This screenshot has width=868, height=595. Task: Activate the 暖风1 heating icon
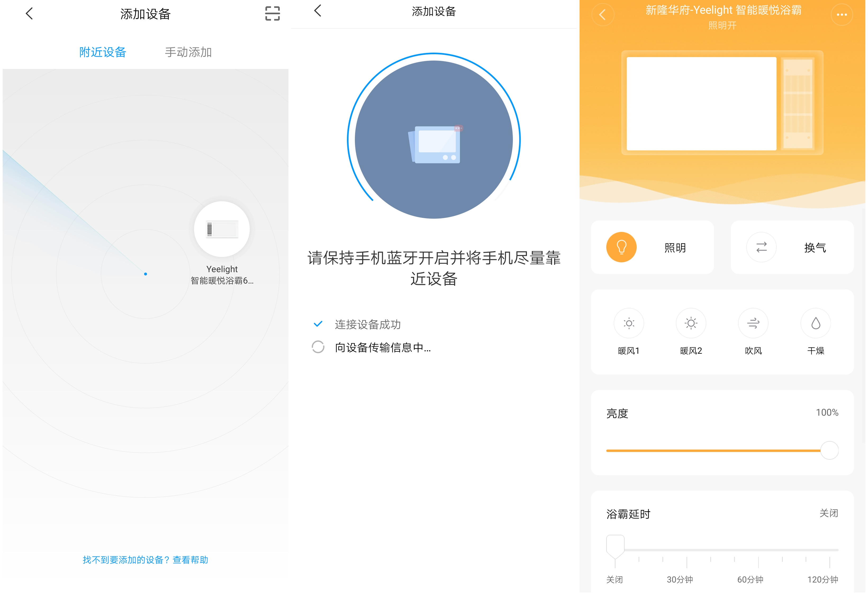pyautogui.click(x=629, y=323)
